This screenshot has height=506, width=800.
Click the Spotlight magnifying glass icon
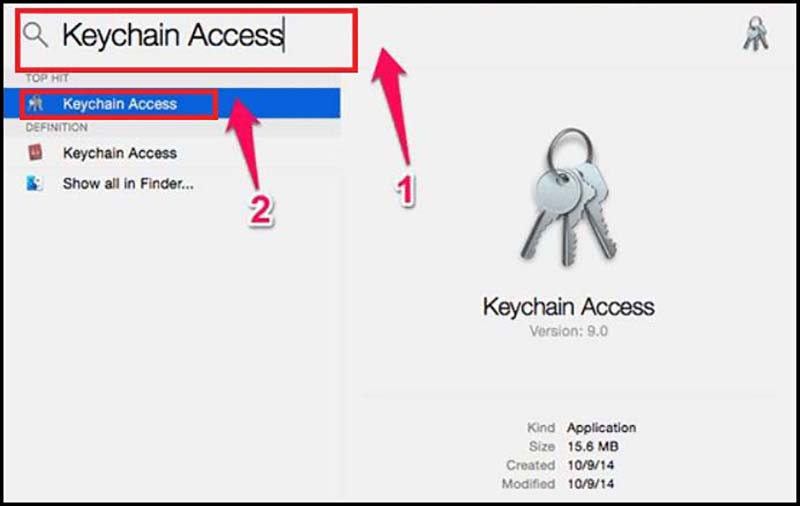(35, 35)
